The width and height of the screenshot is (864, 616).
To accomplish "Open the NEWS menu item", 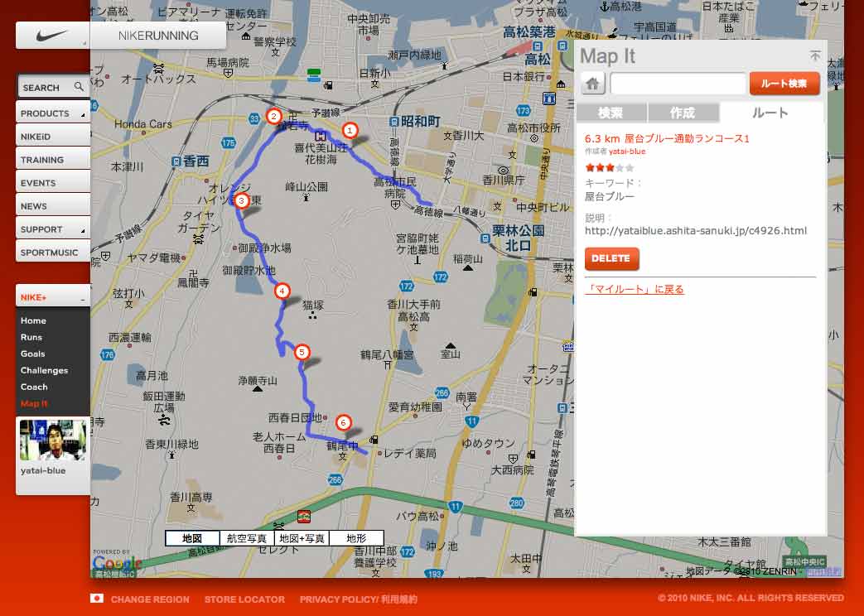I will pos(53,205).
